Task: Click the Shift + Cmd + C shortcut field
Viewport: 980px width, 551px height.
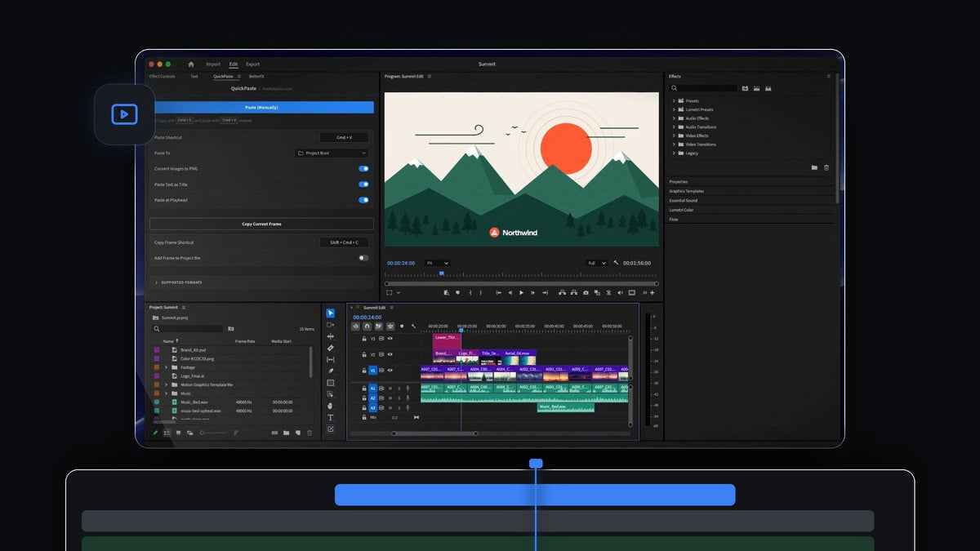Action: click(x=344, y=242)
